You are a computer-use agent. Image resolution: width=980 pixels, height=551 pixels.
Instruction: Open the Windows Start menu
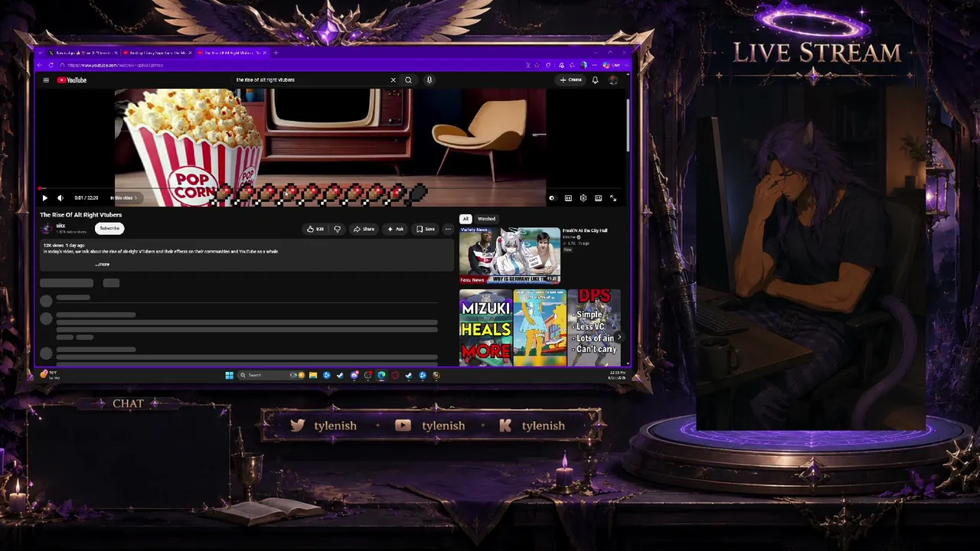229,375
